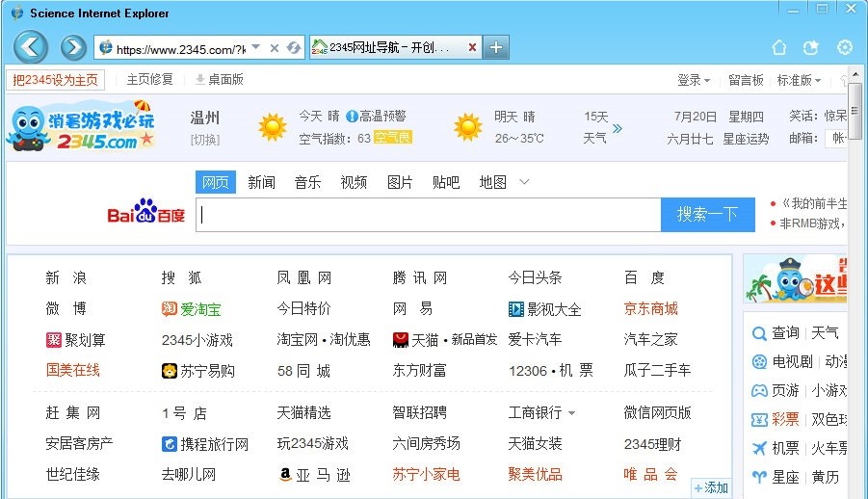Select the 新闻 search tab
Viewport: 868px width, 499px height.
[x=261, y=182]
